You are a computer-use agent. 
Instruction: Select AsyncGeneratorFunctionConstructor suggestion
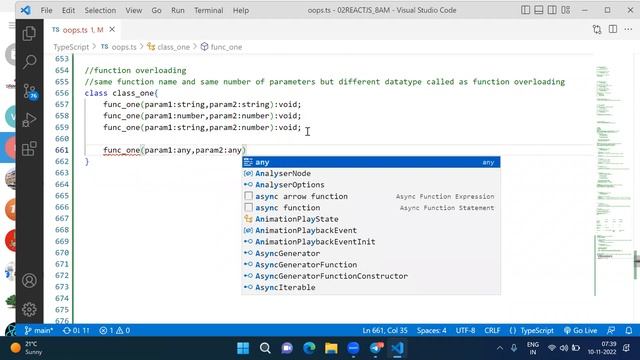[371, 276]
